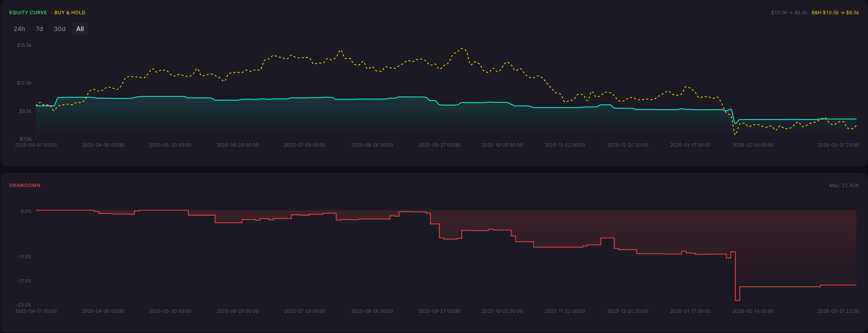The height and width of the screenshot is (333, 868).
Task: Click equity chart date 2025-09-27 00:00
Action: 439,145
